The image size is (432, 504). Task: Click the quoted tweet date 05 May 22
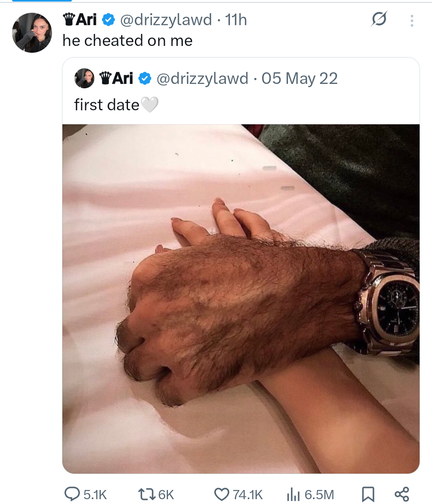click(x=300, y=79)
